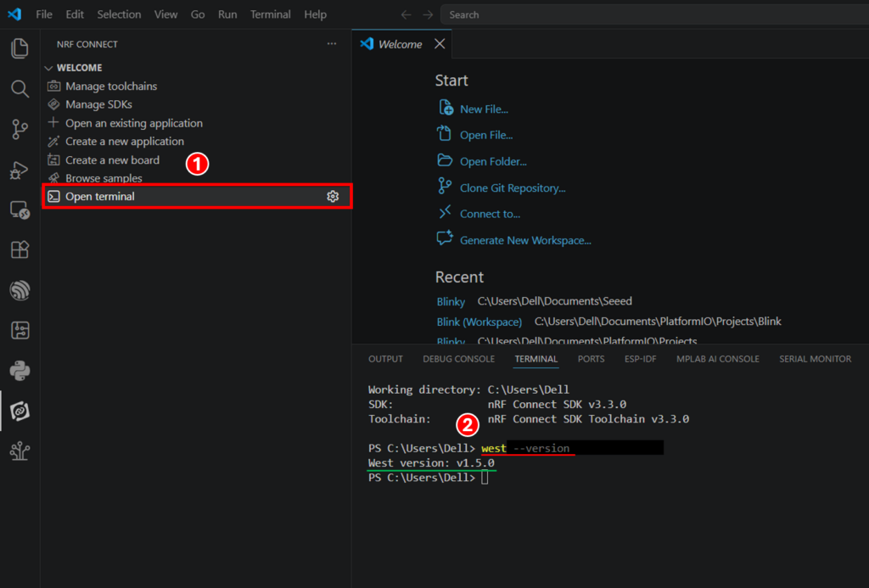Click the Manage toolchains icon
869x588 pixels.
click(x=53, y=86)
